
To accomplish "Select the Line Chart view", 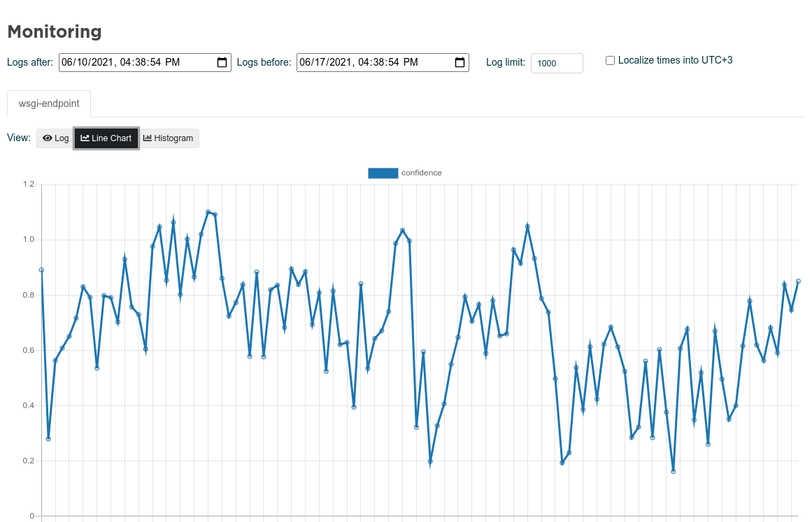I will tap(106, 138).
